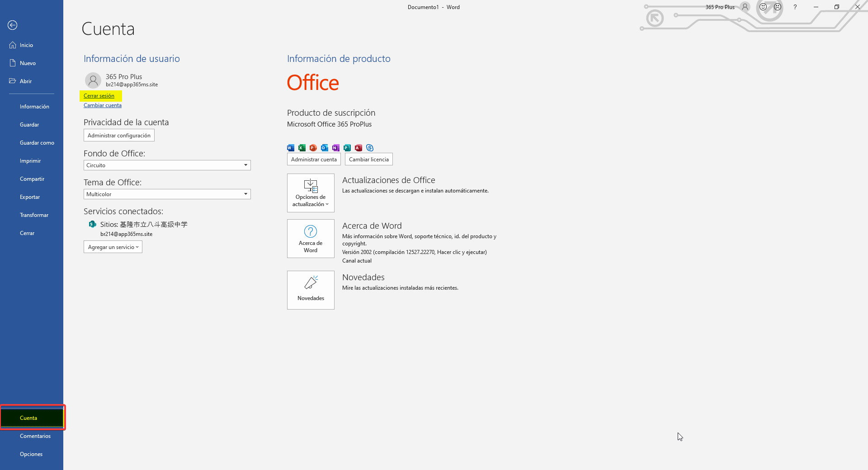Open the Tema de Office dropdown

(167, 194)
